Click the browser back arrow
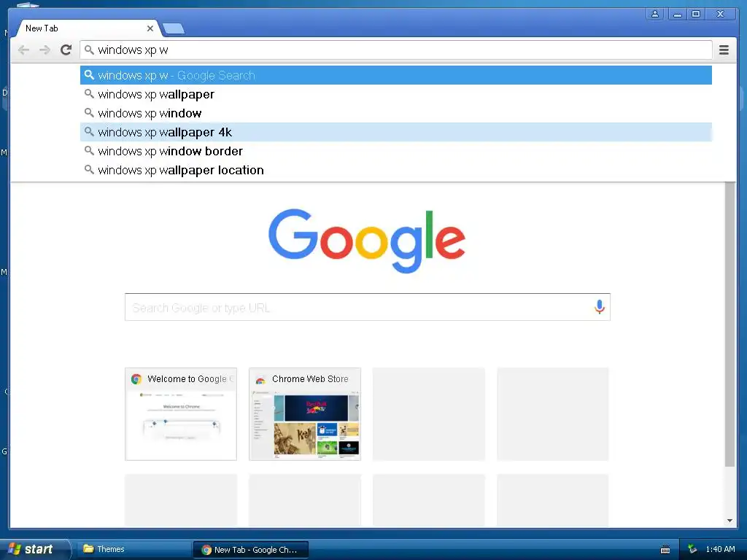 [x=23, y=50]
